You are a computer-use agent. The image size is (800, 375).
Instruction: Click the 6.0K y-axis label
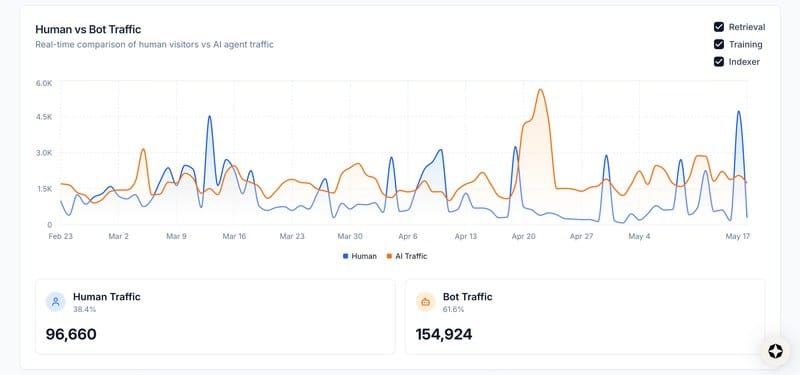pos(44,83)
